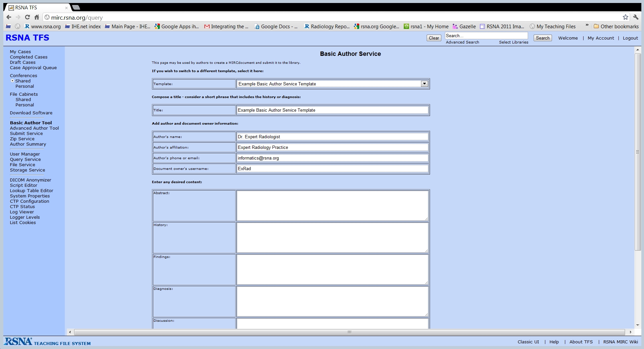Open the Main Page - IHE bookmark
Image resolution: width=644 pixels, height=349 pixels.
click(128, 27)
